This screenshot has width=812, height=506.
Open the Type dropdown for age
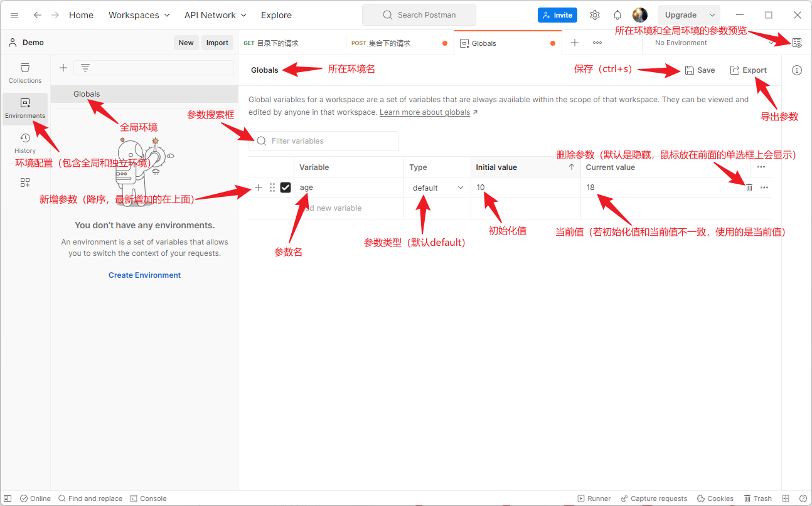pos(438,187)
